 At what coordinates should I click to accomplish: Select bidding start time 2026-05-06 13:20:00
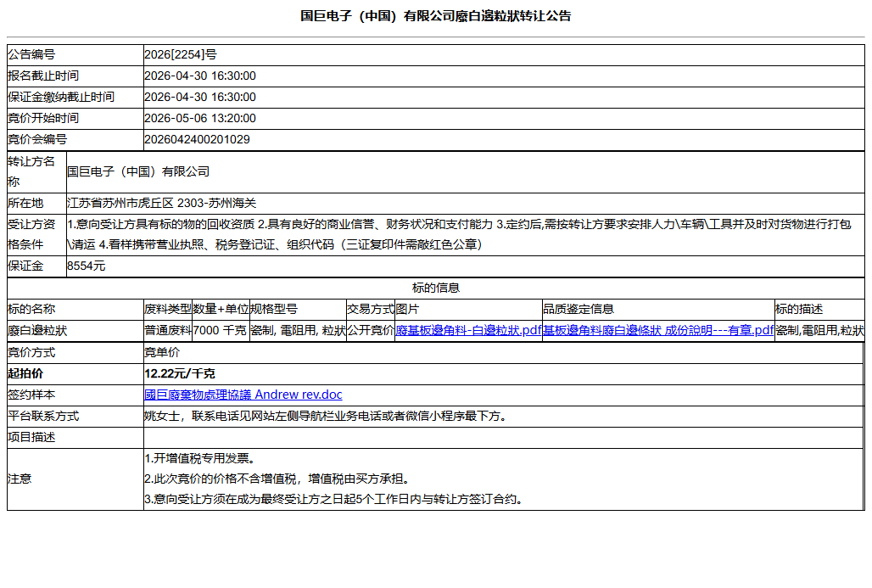click(200, 118)
